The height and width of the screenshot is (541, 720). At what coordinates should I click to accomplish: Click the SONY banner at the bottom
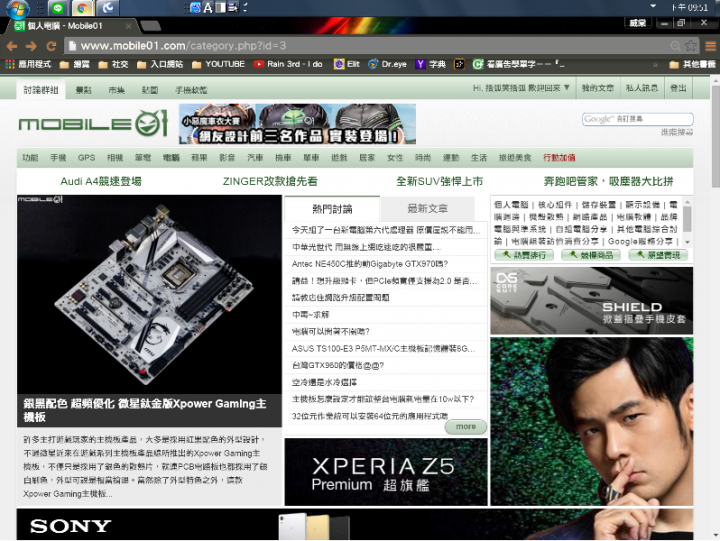354,524
